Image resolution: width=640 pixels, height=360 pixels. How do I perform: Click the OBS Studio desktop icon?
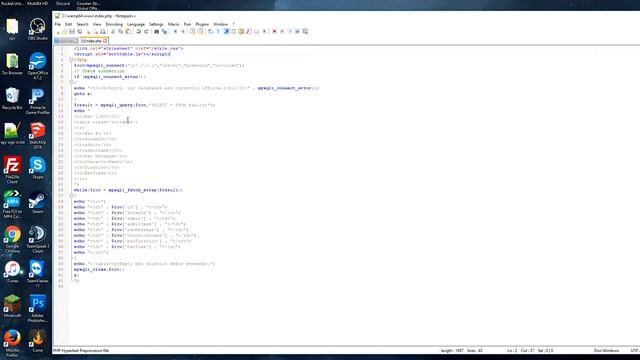(x=38, y=29)
